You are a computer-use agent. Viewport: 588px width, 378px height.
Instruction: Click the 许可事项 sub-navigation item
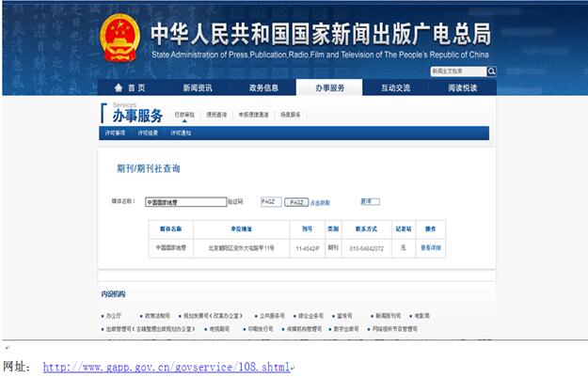[x=115, y=134]
